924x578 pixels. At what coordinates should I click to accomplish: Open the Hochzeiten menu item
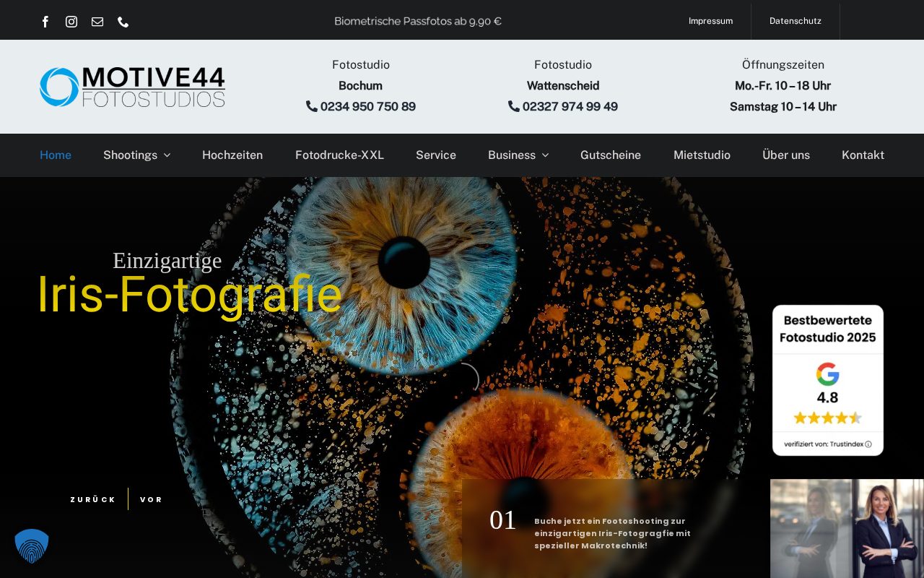(232, 155)
